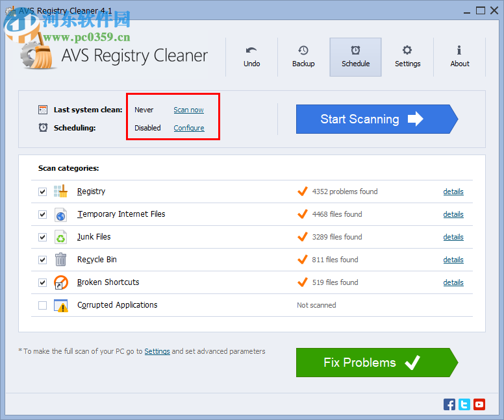Open the Undo tab label
Image resolution: width=504 pixels, height=420 pixels.
click(x=252, y=64)
